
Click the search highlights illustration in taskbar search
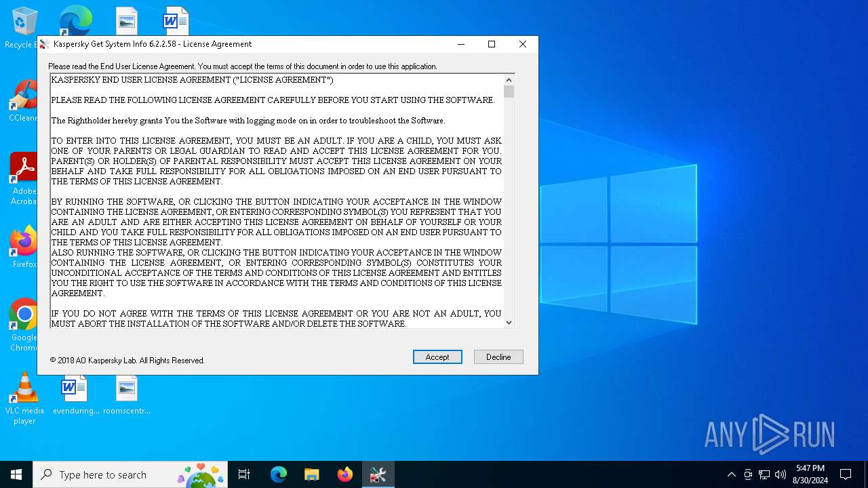coord(201,474)
